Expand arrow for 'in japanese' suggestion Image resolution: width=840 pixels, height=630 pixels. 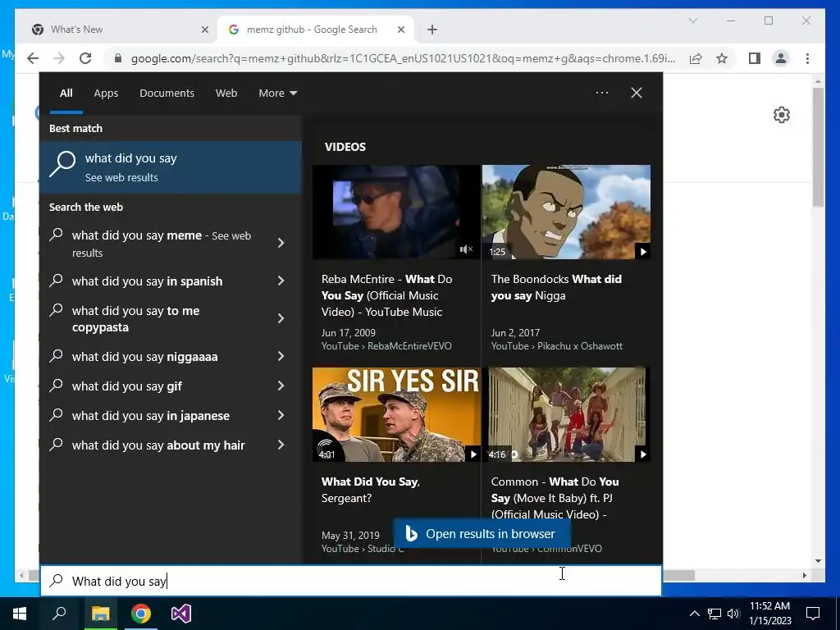[x=281, y=415]
